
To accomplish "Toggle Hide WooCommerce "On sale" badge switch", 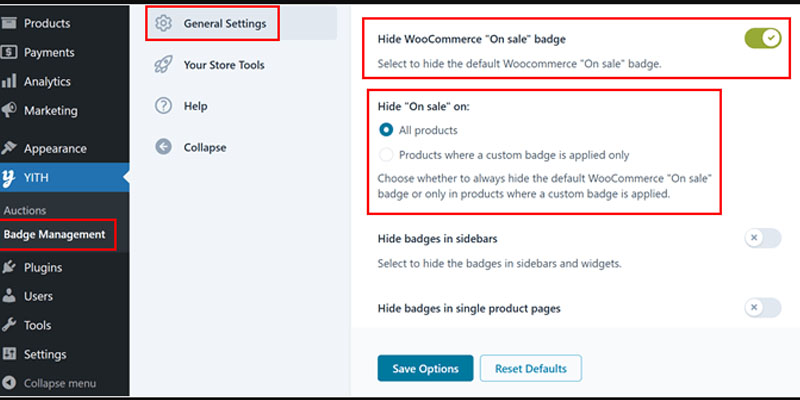I will click(763, 38).
